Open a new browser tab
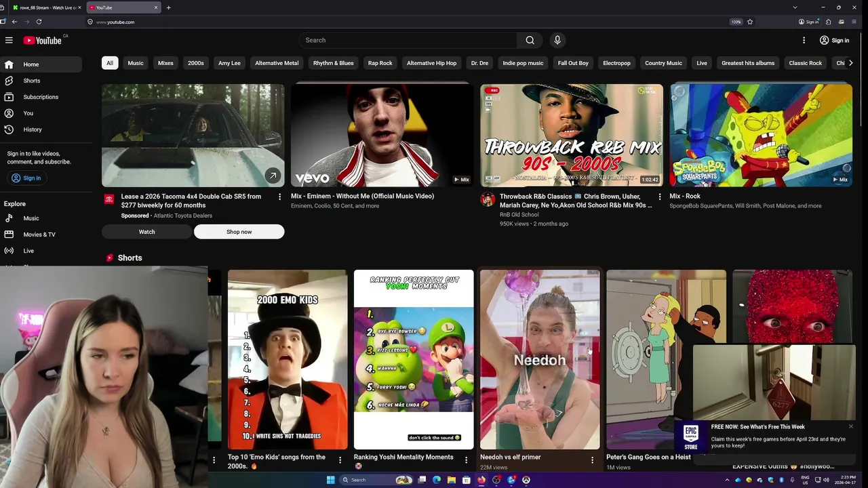Image resolution: width=868 pixels, height=488 pixels. point(168,7)
